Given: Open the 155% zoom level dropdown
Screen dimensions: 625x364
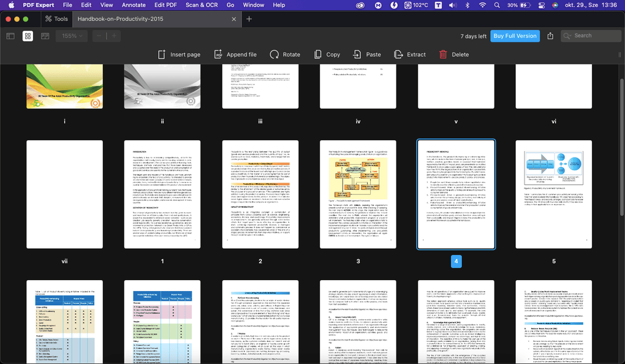Looking at the screenshot, I should [71, 36].
